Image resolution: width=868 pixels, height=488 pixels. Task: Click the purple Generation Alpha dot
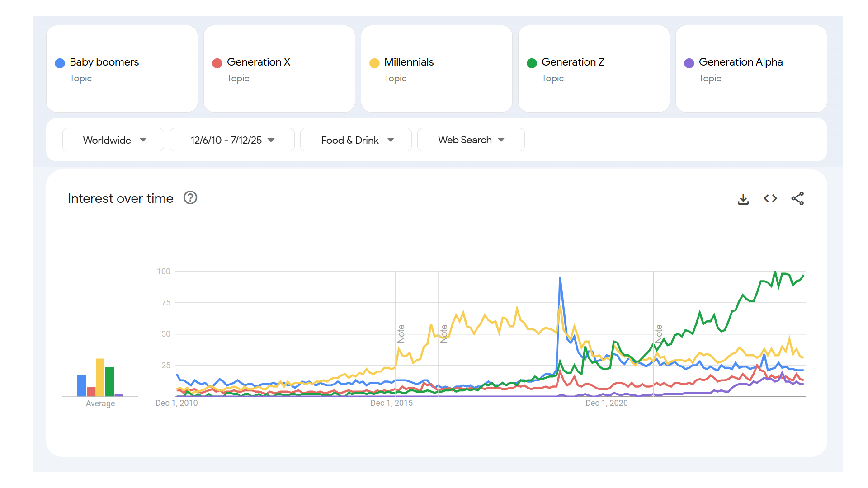click(x=689, y=63)
